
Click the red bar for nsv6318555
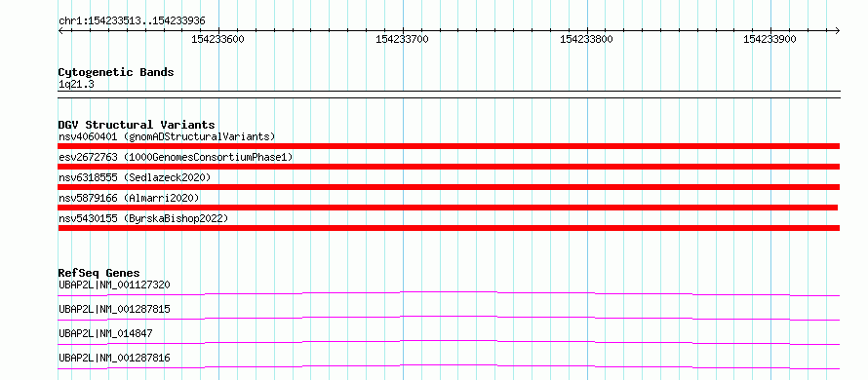(x=449, y=187)
